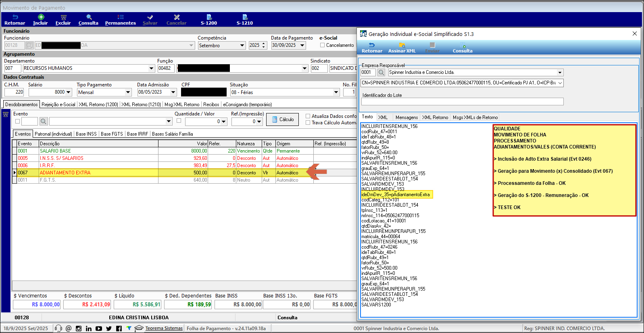Screen dimensions: 644x333
Task: Toggle the Trava Cálculo Automático checkbox
Action: 308,123
